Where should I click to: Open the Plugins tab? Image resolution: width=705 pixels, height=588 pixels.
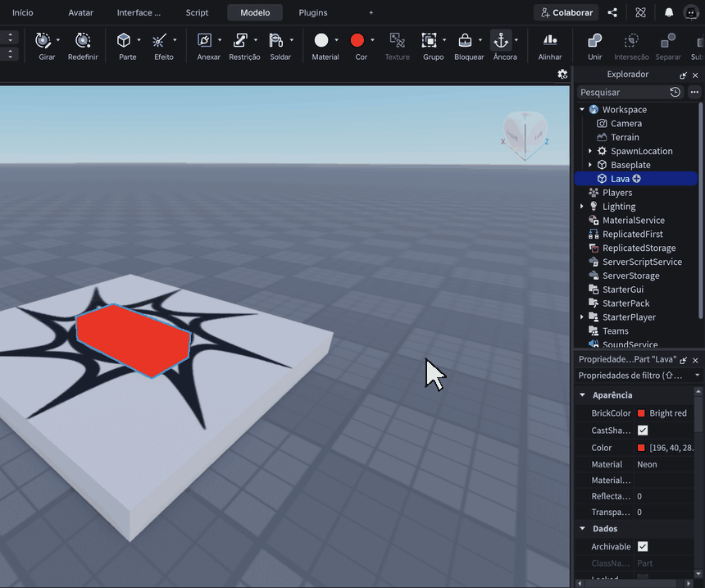pyautogui.click(x=313, y=12)
